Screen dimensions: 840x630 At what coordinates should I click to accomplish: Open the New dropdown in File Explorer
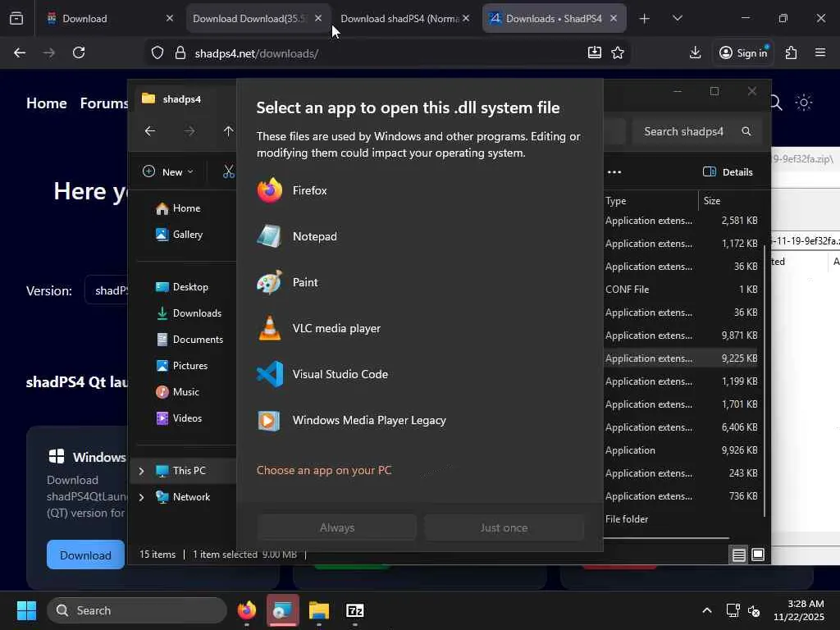167,172
